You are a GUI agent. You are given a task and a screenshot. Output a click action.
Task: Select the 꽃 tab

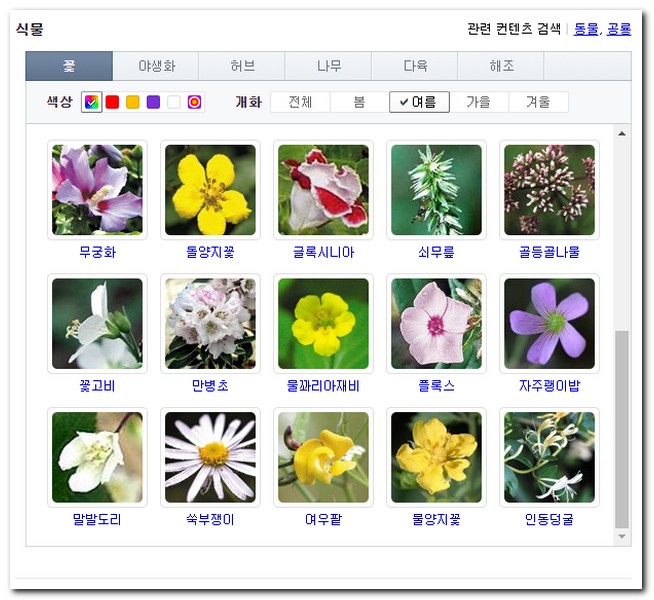pos(69,66)
